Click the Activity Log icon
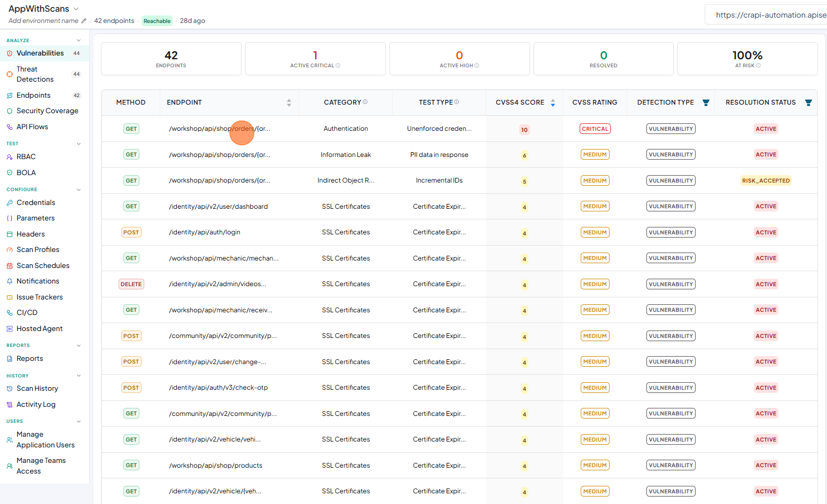Viewport: 827px width, 504px height. (x=10, y=404)
